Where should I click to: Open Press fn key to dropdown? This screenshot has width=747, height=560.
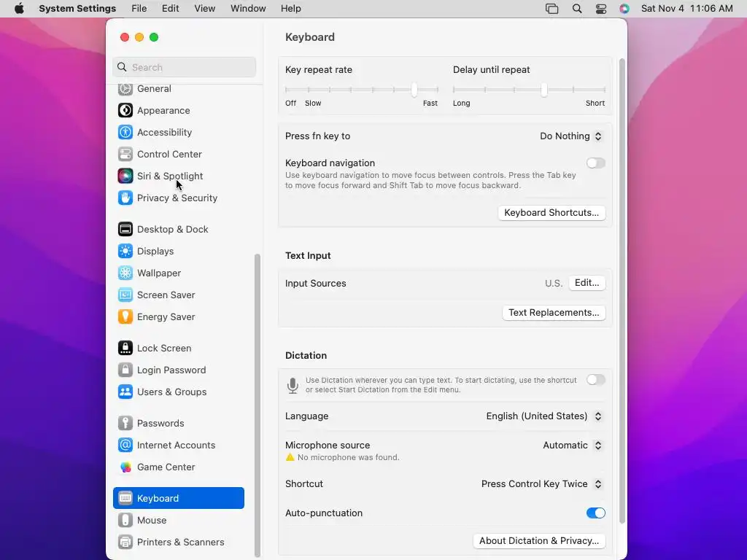click(x=571, y=136)
